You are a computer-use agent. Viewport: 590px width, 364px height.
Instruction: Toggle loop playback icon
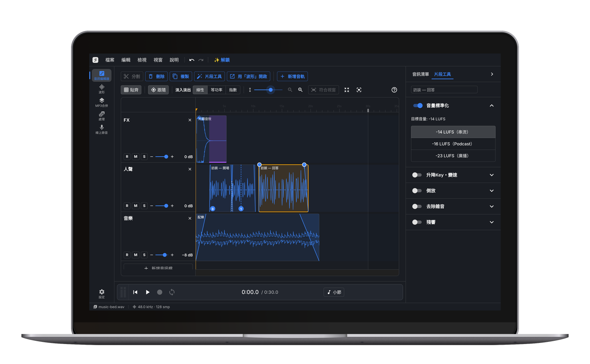tap(172, 292)
